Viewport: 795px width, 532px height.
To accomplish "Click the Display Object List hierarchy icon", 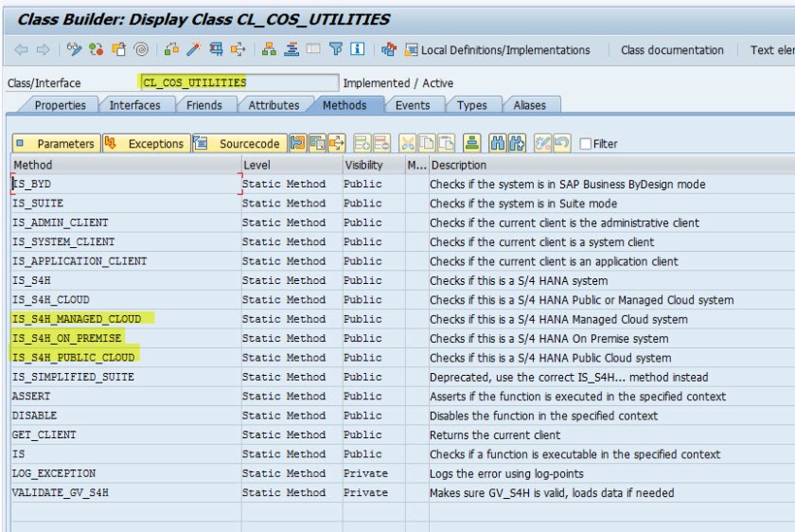I will (x=269, y=49).
